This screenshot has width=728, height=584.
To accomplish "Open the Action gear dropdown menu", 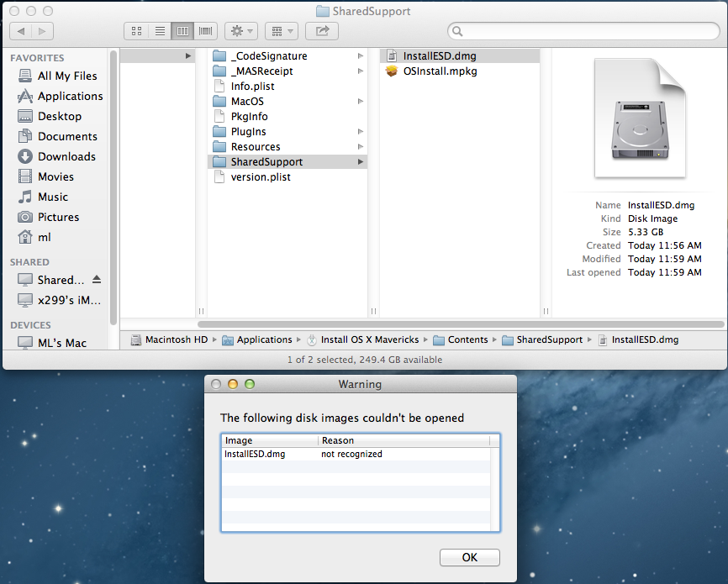I will [241, 31].
